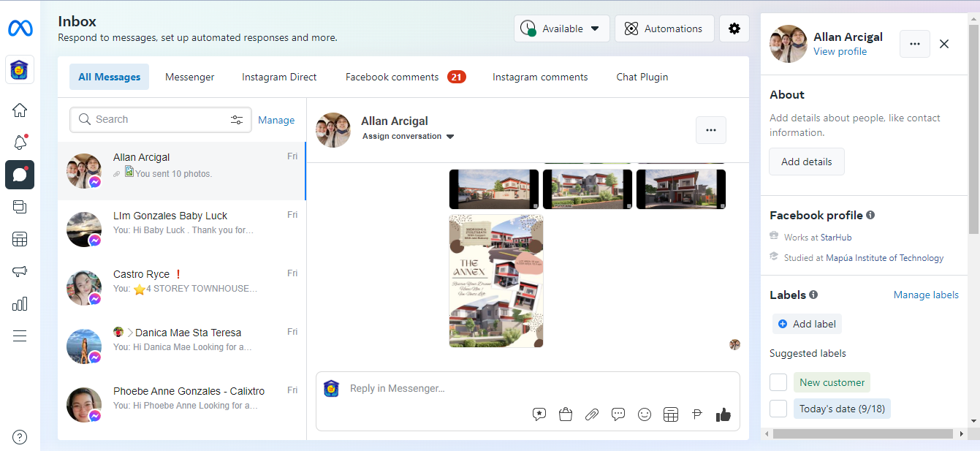The width and height of the screenshot is (980, 451).
Task: Open Instagram comments tab
Action: click(x=540, y=77)
